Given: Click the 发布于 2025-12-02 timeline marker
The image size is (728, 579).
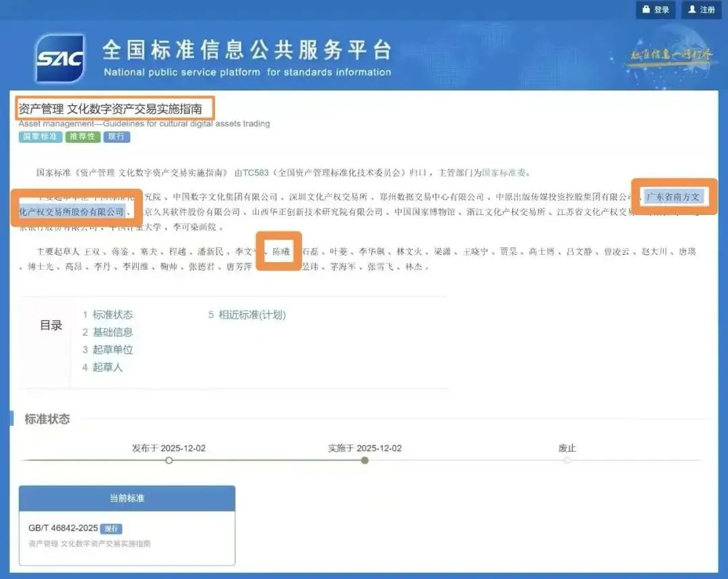Looking at the screenshot, I should [169, 460].
